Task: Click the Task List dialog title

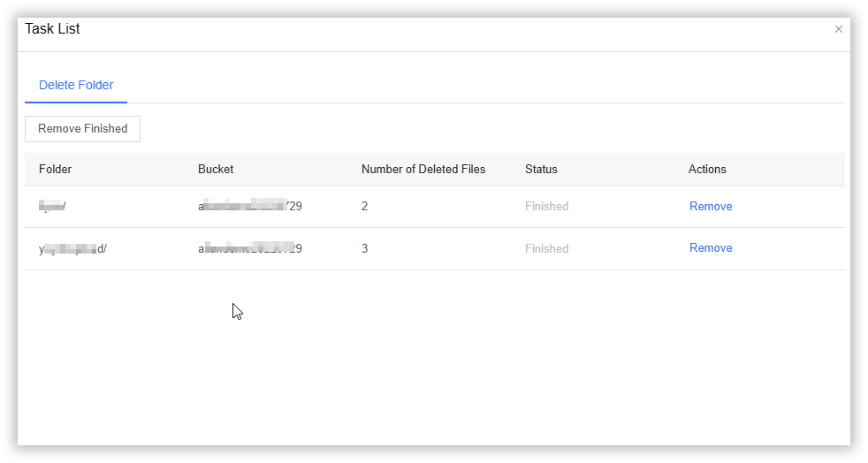Action: point(52,29)
